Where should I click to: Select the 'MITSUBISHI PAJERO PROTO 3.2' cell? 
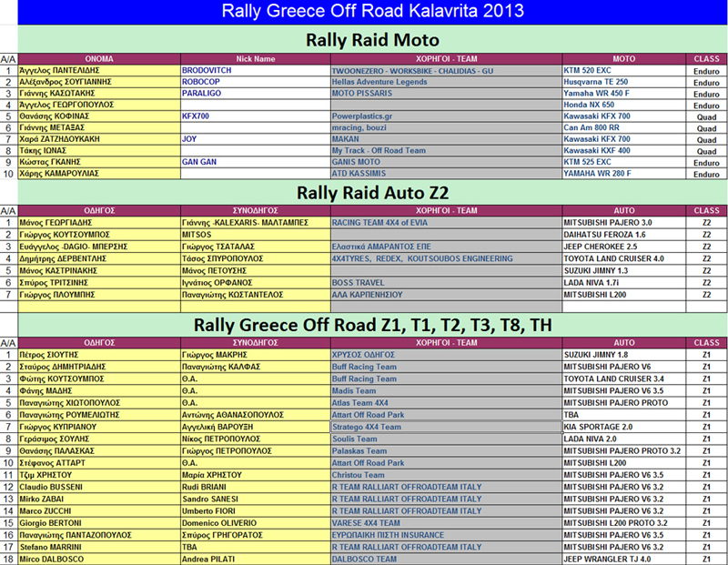pyautogui.click(x=624, y=451)
